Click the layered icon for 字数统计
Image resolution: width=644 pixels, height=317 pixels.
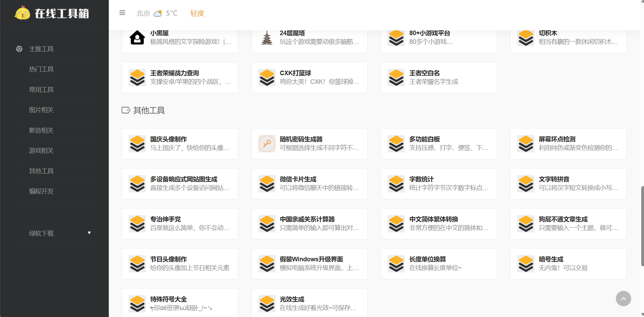coord(396,184)
